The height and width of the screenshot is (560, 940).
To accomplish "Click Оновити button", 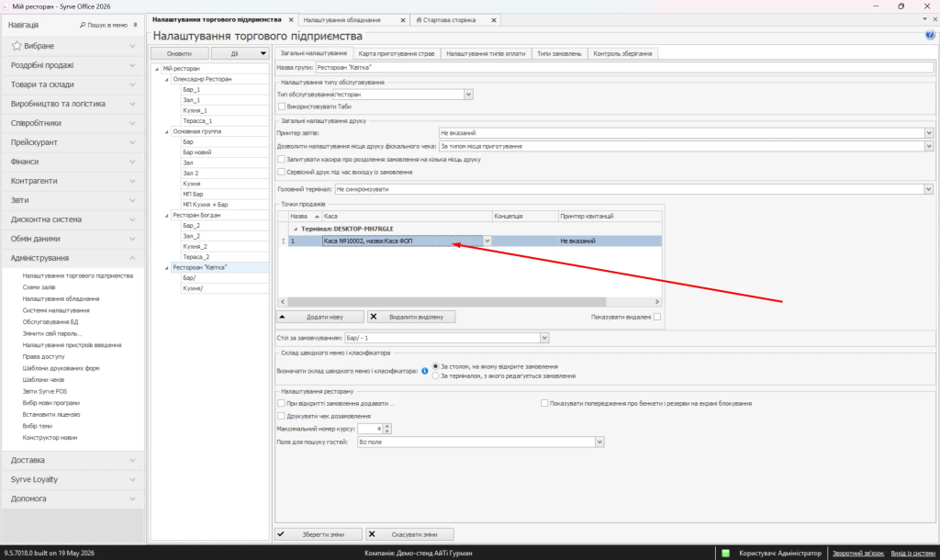I will 179,53.
